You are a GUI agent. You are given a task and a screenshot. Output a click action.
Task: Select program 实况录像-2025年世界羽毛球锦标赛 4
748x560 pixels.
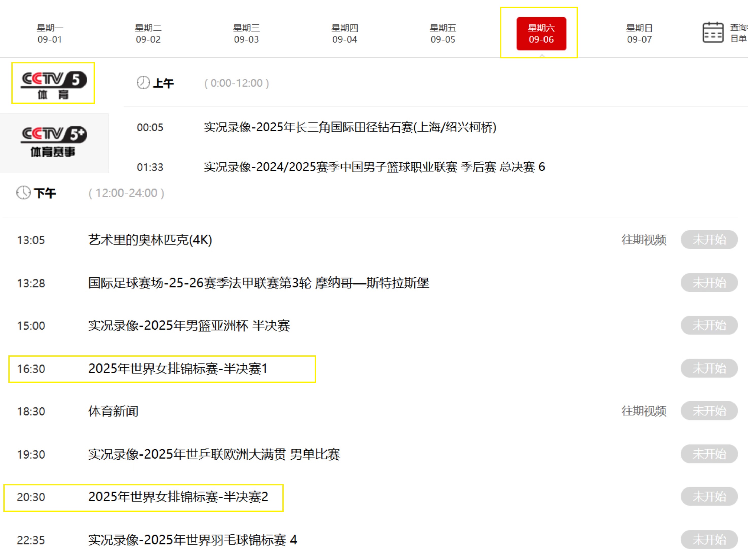click(193, 540)
